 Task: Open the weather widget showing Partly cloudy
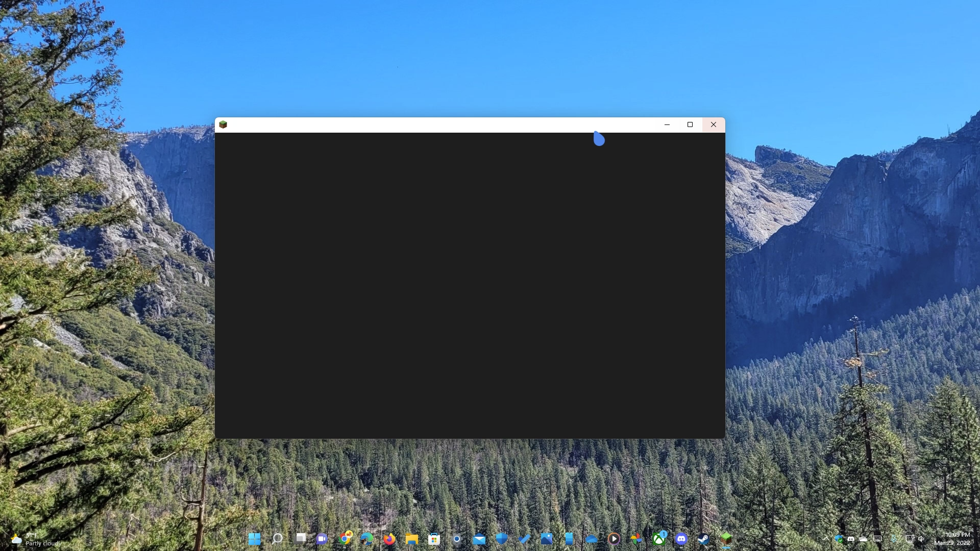pos(36,539)
